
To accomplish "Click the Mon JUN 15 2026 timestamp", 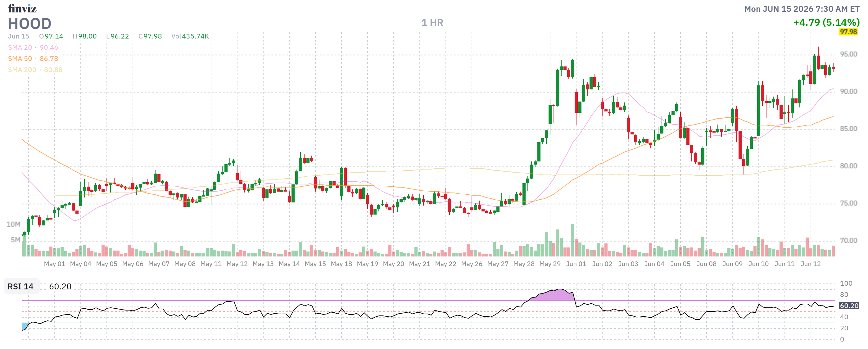I will [802, 9].
